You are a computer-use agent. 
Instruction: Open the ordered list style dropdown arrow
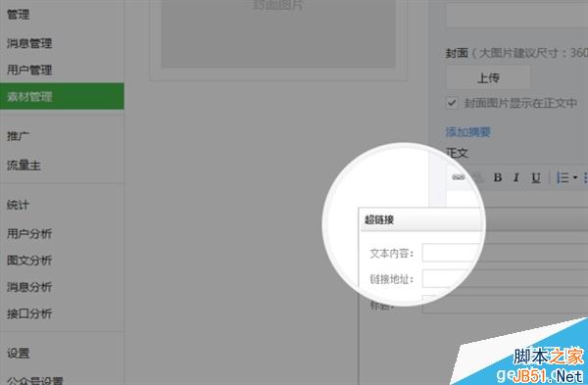[x=575, y=177]
